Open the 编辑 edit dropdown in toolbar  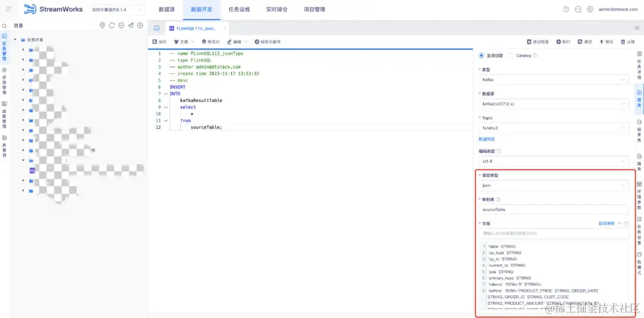(237, 42)
